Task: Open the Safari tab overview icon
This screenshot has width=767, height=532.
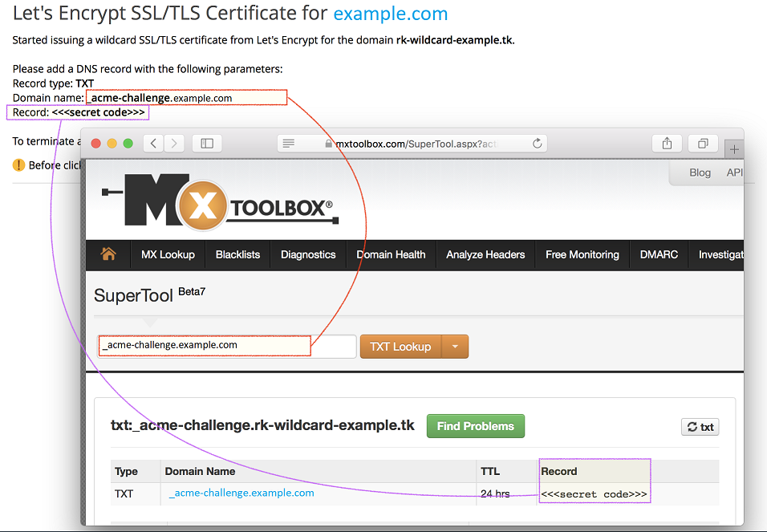Action: point(703,144)
